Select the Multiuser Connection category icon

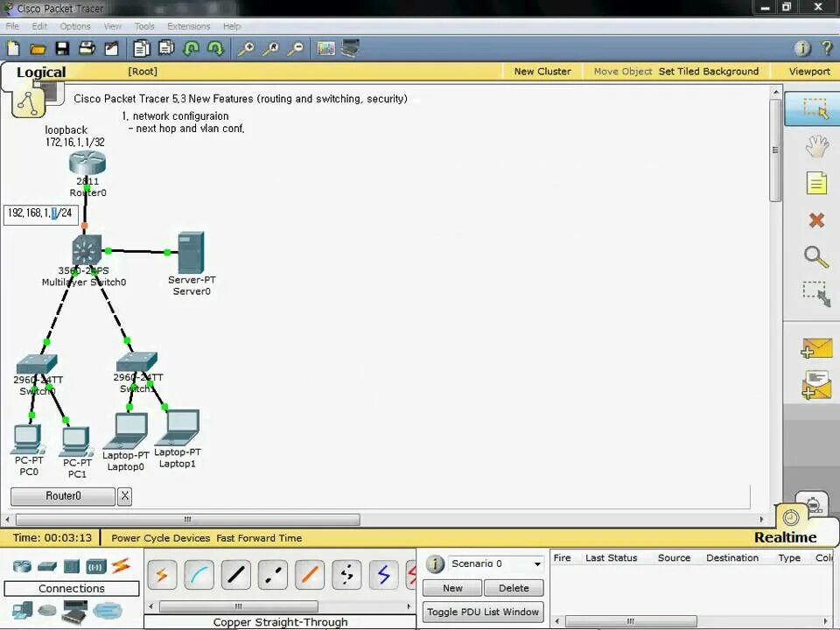[108, 611]
